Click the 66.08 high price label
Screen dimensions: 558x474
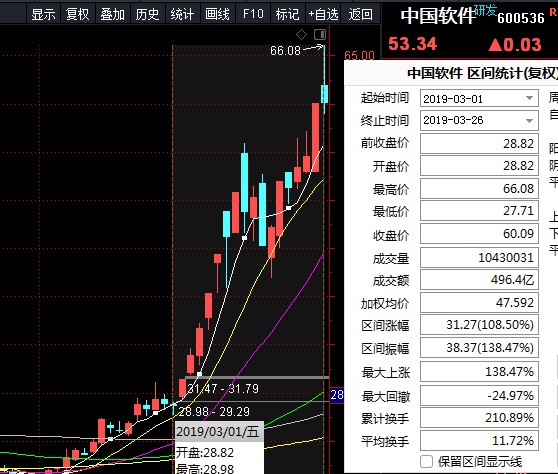tap(285, 51)
